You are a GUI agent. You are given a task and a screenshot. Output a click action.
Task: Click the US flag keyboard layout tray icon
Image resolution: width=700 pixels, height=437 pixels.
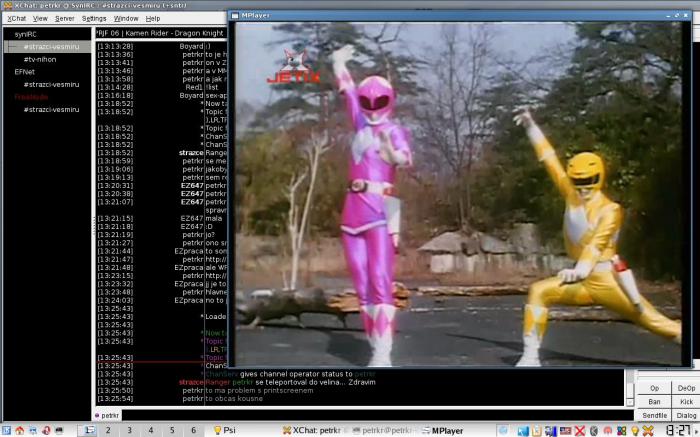click(565, 431)
